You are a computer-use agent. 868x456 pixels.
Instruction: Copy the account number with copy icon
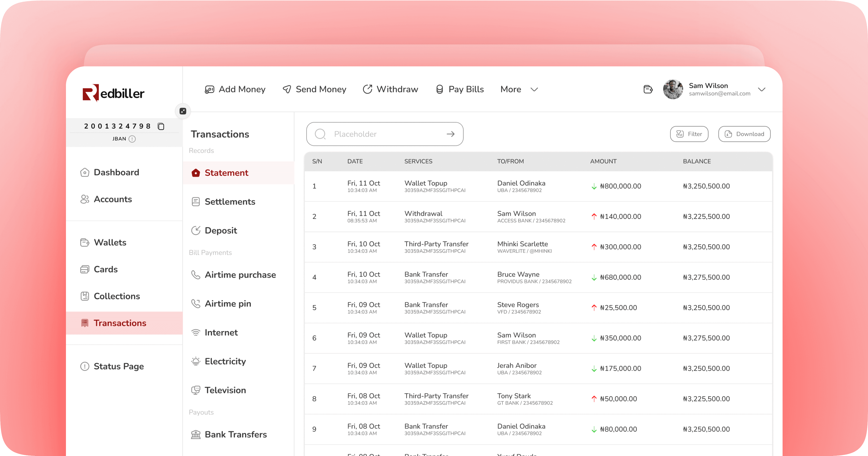point(161,126)
